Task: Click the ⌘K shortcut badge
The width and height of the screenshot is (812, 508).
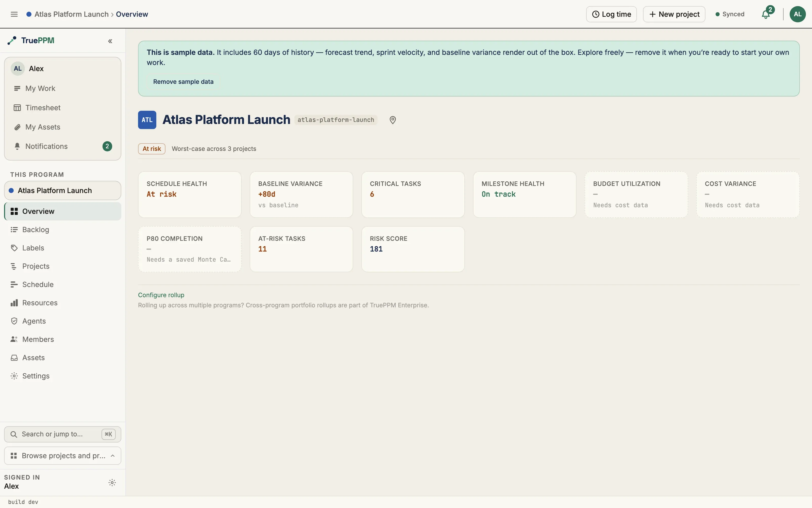Action: [108, 434]
